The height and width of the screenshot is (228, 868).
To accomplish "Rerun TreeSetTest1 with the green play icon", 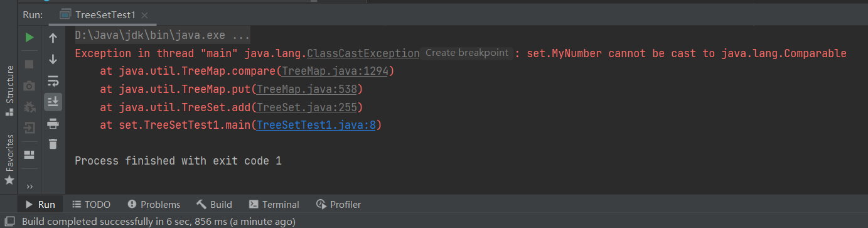I will [x=29, y=38].
